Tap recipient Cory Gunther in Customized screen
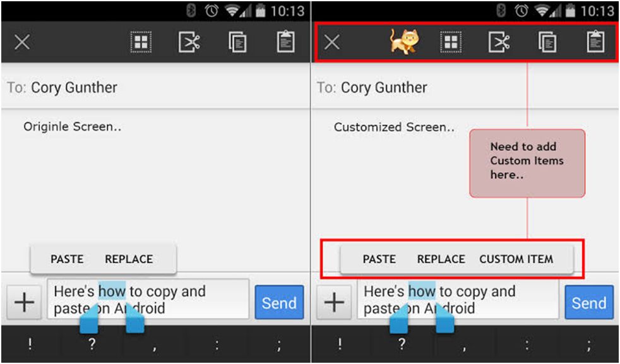 point(384,87)
